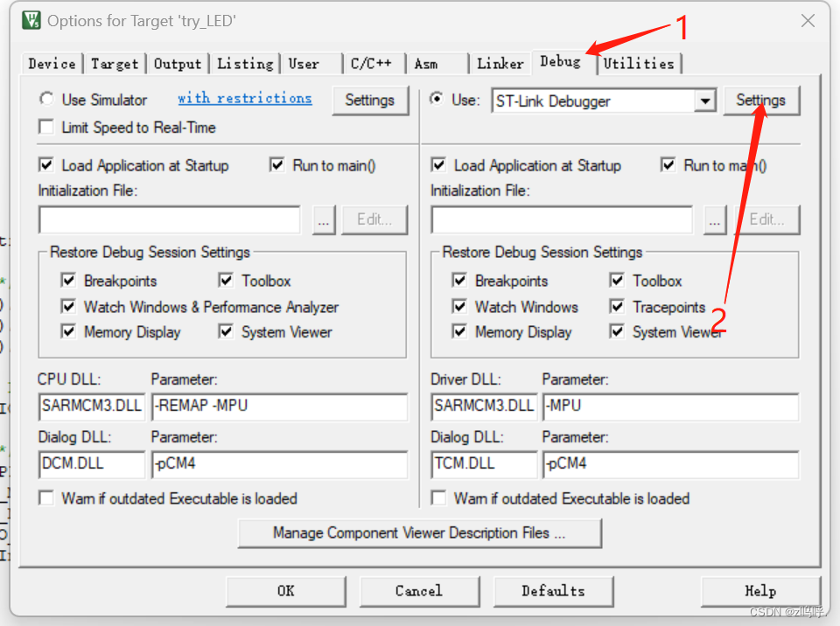Open the 'with restrictions' link
Screen dimensions: 840x626
tap(245, 99)
